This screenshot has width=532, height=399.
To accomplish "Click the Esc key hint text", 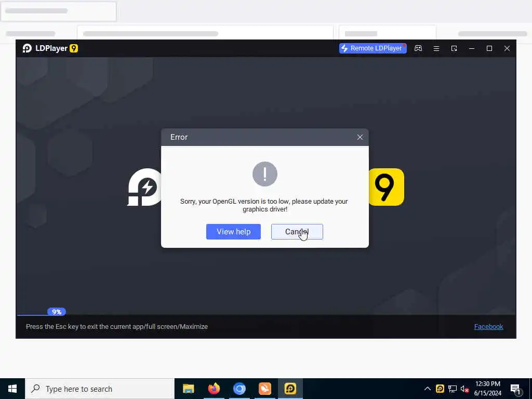I will pos(117,326).
